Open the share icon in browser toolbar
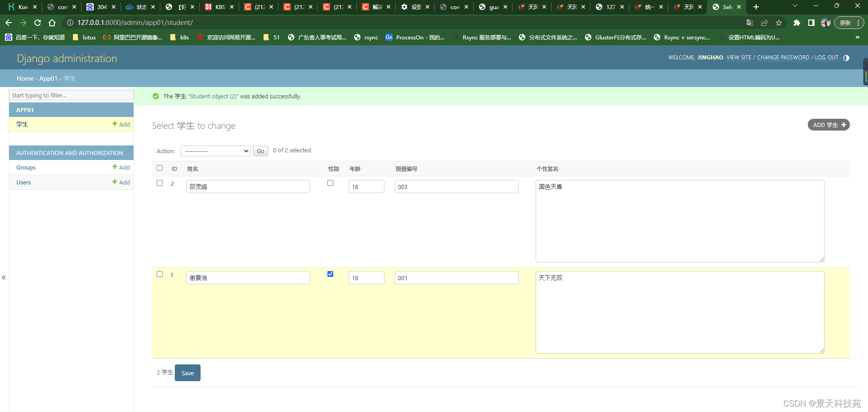The image size is (868, 412). 764,23
